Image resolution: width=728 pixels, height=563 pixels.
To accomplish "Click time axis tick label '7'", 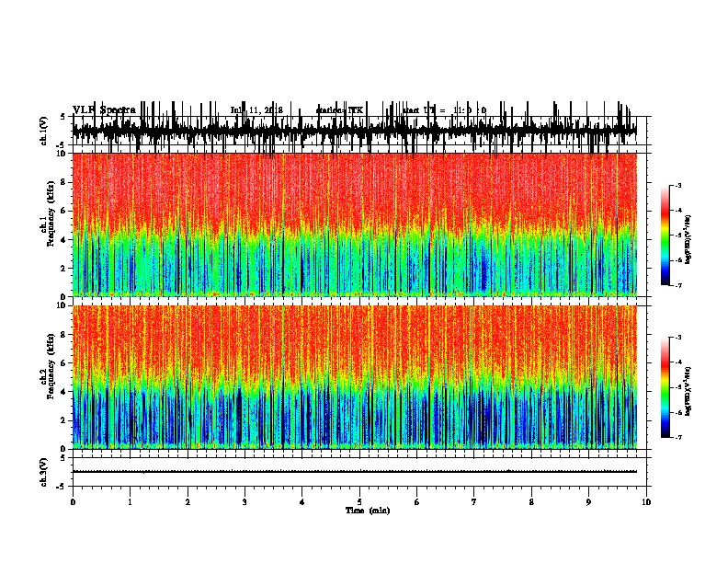I will pyautogui.click(x=474, y=502).
